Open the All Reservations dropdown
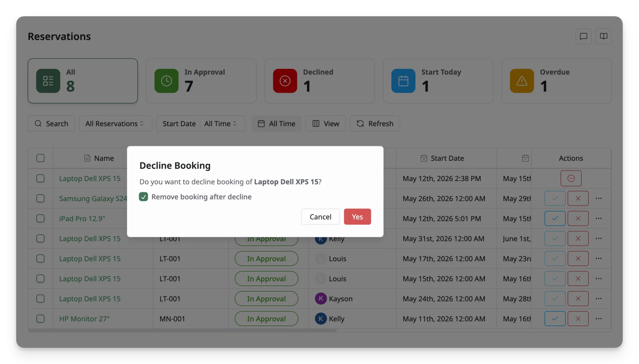The width and height of the screenshot is (639, 364). (x=115, y=123)
